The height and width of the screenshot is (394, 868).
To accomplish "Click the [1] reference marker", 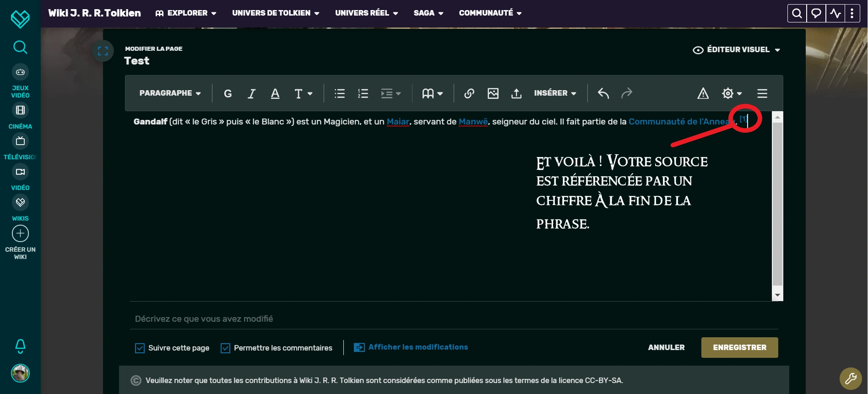I will point(743,119).
